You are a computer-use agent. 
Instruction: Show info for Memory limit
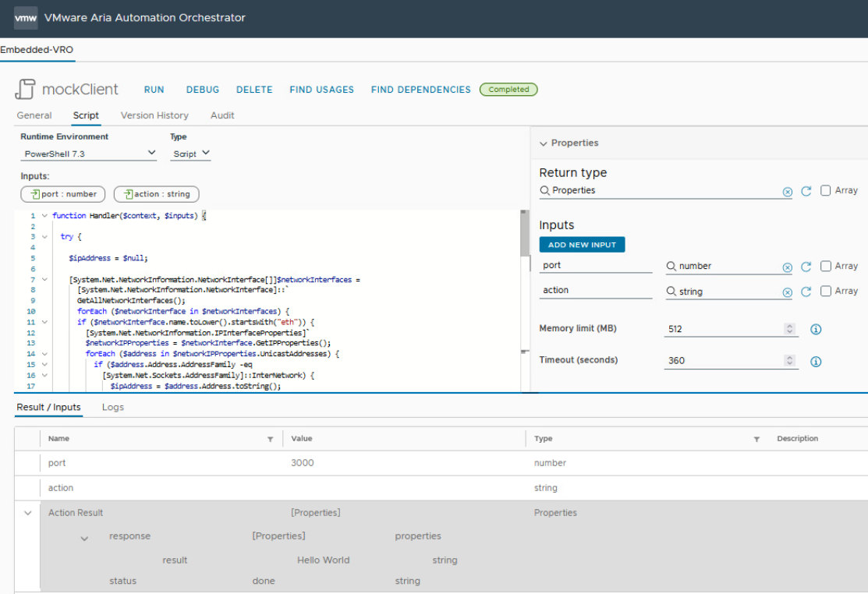tap(816, 329)
